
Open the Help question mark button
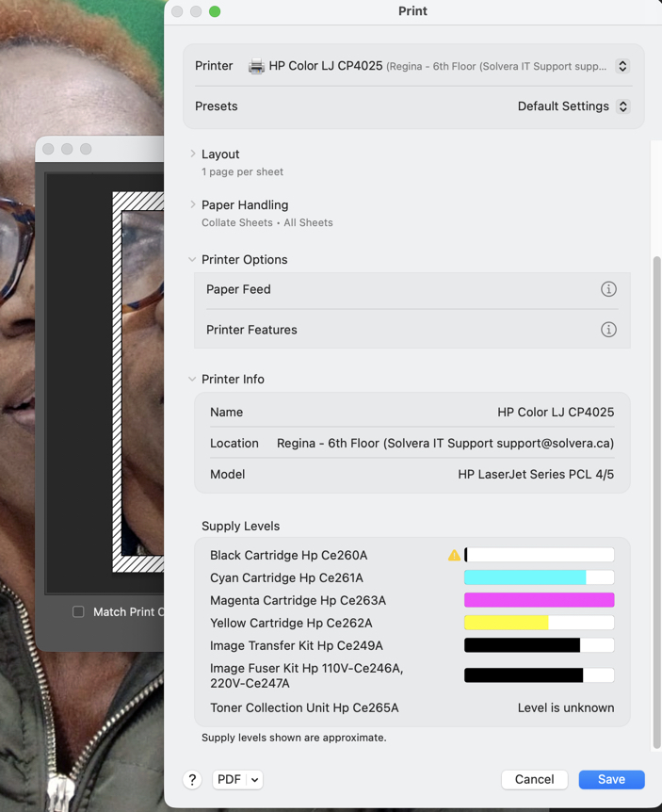192,779
